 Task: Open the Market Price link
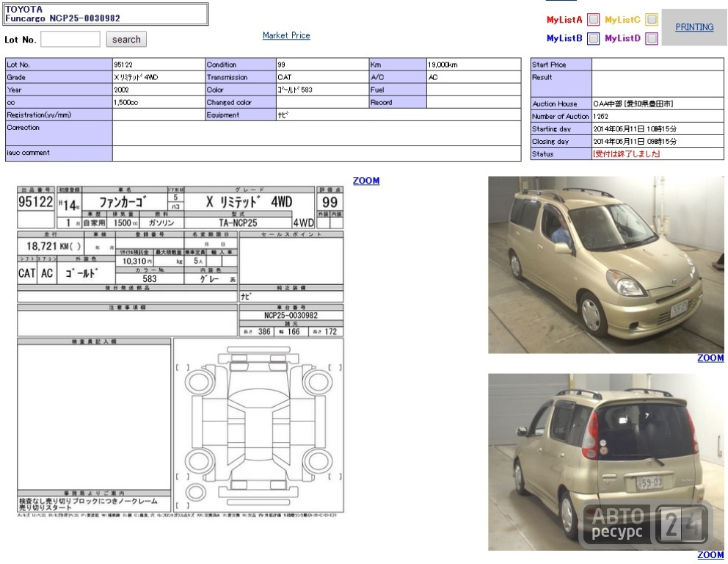click(x=286, y=35)
